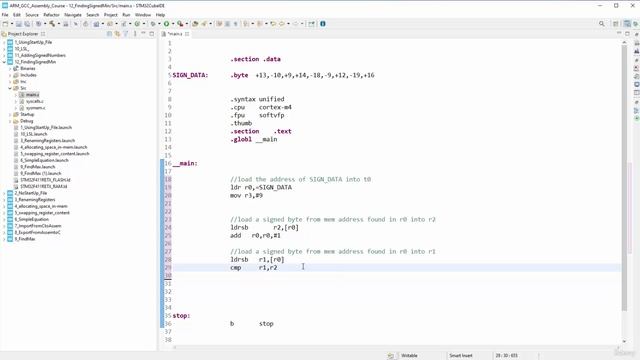Select 9_FindMax.launch file

pos(38,167)
